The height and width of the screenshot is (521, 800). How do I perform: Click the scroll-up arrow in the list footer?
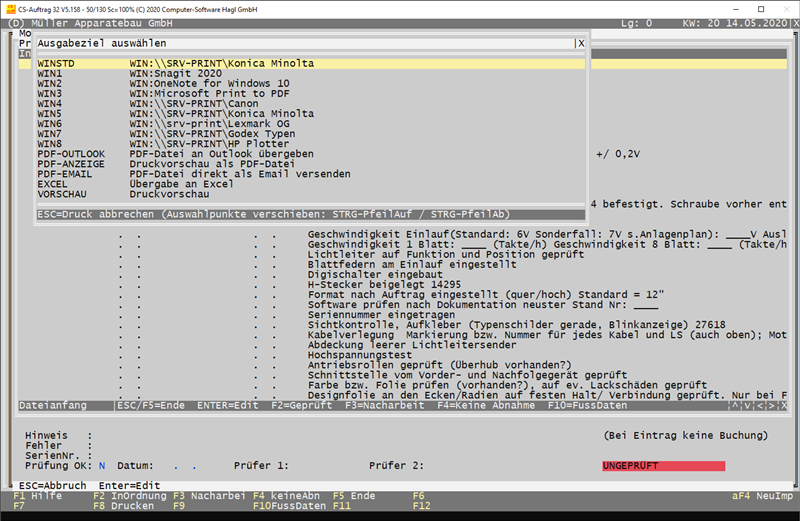pos(735,405)
